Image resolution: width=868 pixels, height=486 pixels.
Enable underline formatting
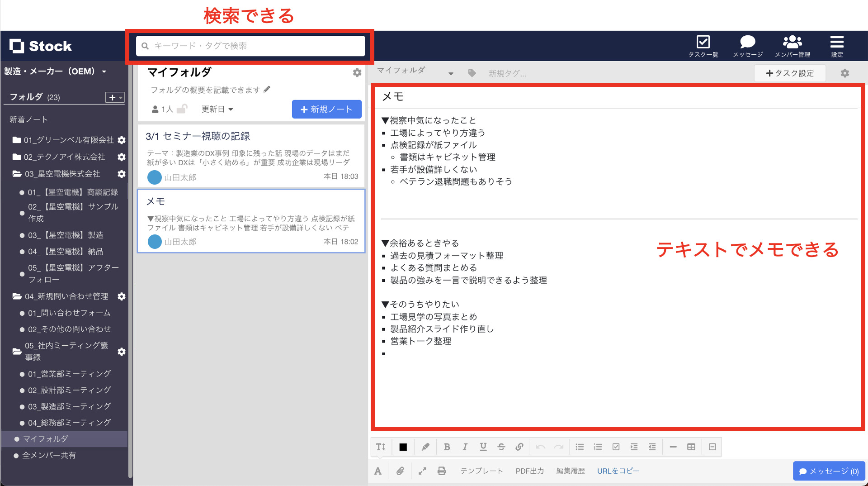483,447
